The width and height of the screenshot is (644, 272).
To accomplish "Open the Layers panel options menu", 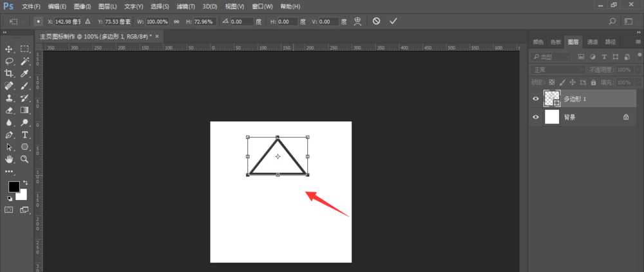I will pos(638,42).
